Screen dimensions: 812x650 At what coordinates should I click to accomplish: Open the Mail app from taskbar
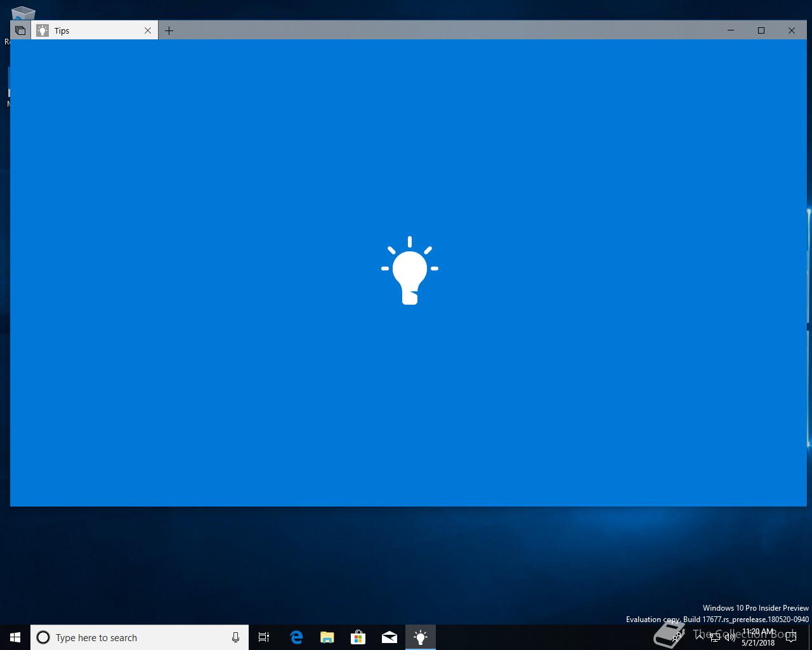[390, 637]
